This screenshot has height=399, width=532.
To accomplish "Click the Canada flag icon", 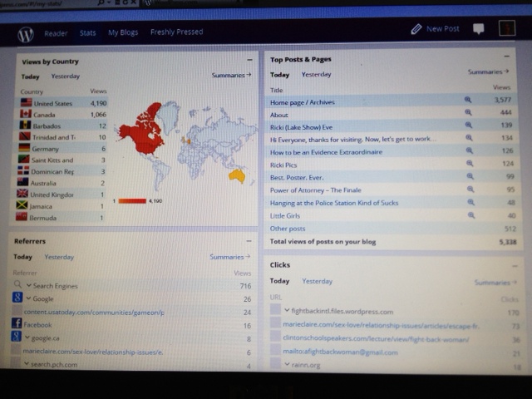I will click(x=25, y=114).
